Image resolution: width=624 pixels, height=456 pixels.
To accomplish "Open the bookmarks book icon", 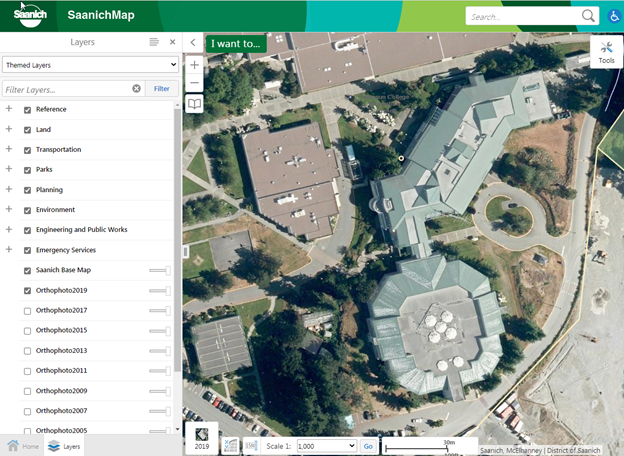I will pos(194,104).
